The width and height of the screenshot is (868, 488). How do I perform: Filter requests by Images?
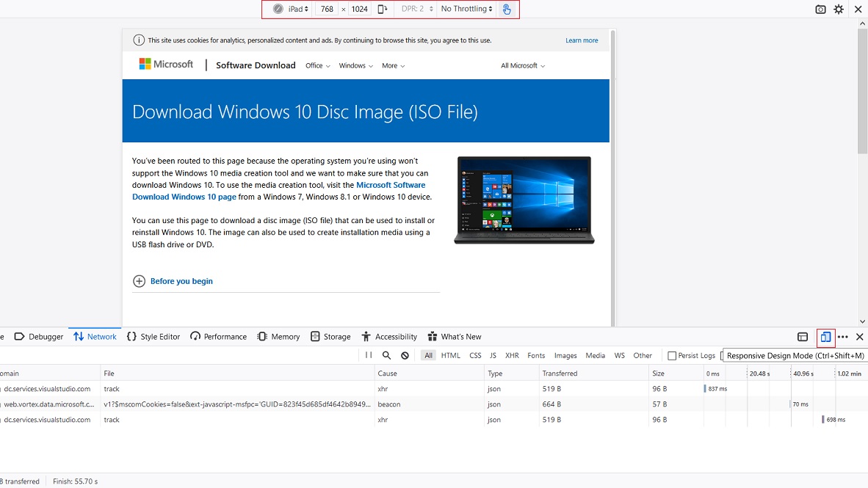coord(565,355)
